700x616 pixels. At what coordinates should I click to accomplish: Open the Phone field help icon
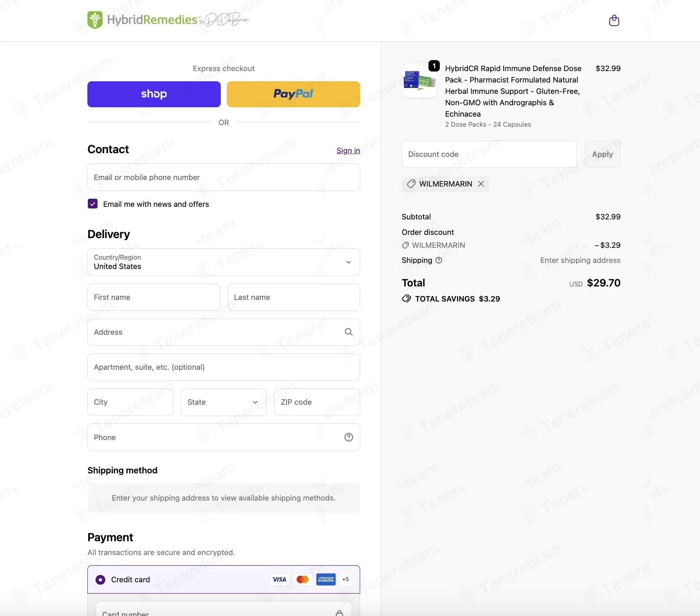348,437
